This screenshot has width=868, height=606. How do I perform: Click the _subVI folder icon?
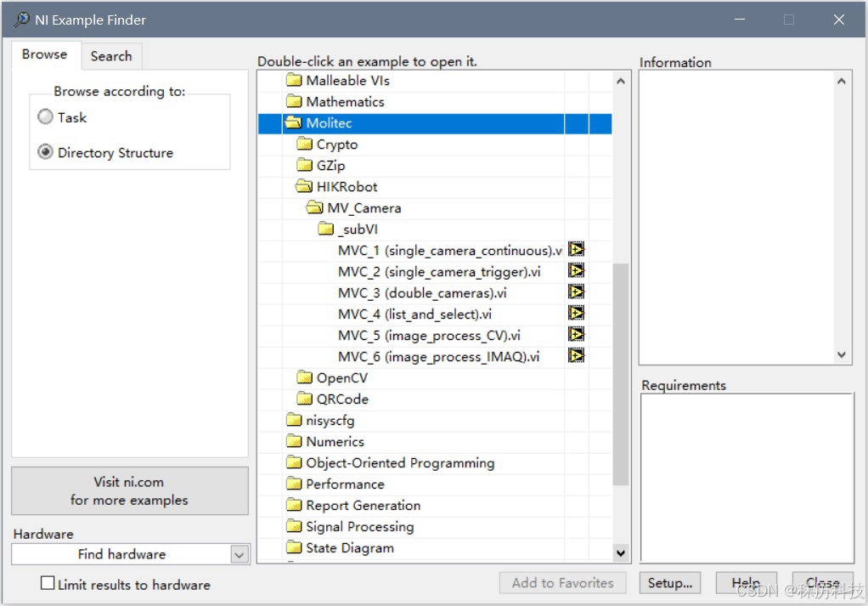point(326,229)
